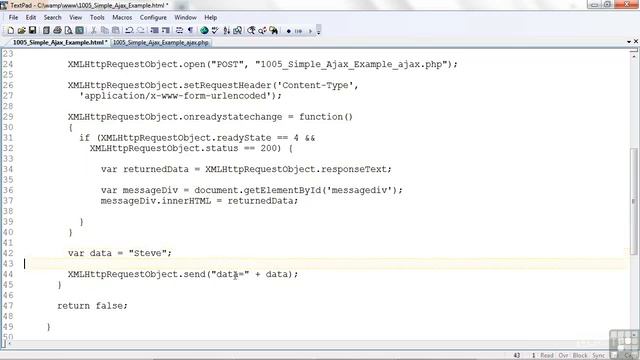Open the Configure menu
The image size is (640, 360).
[153, 18]
